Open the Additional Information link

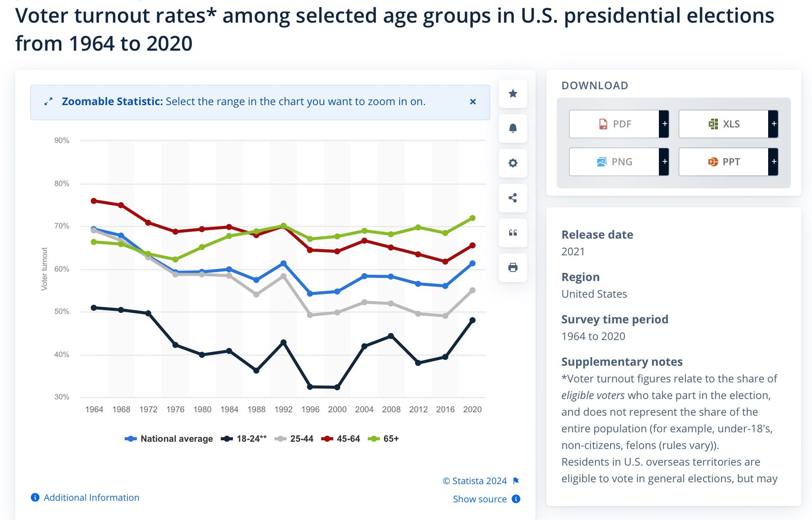(x=91, y=498)
